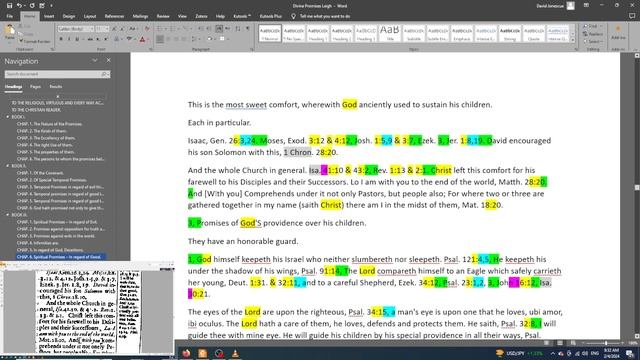Clear all formatting from the selection
640x360 pixels.
coord(147,29)
